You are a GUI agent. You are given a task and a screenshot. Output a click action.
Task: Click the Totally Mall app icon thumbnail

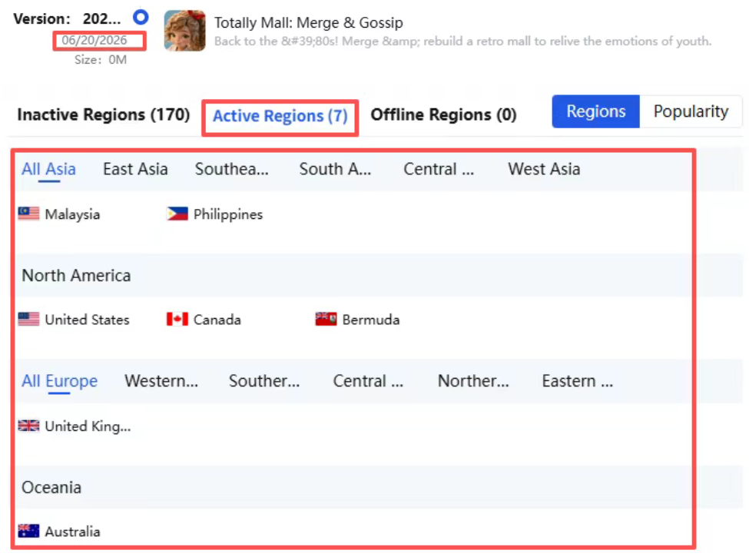tap(185, 31)
